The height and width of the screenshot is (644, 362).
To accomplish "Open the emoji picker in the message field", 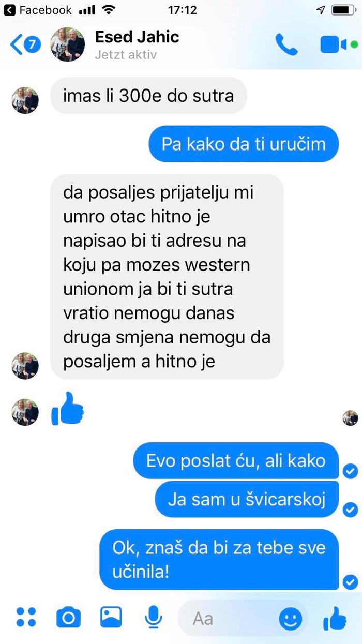I will (x=291, y=618).
